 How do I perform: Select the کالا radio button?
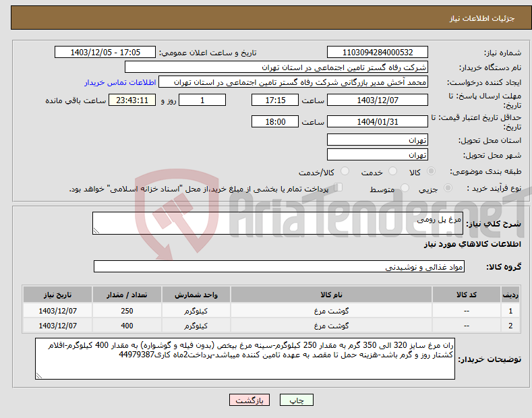(x=431, y=171)
